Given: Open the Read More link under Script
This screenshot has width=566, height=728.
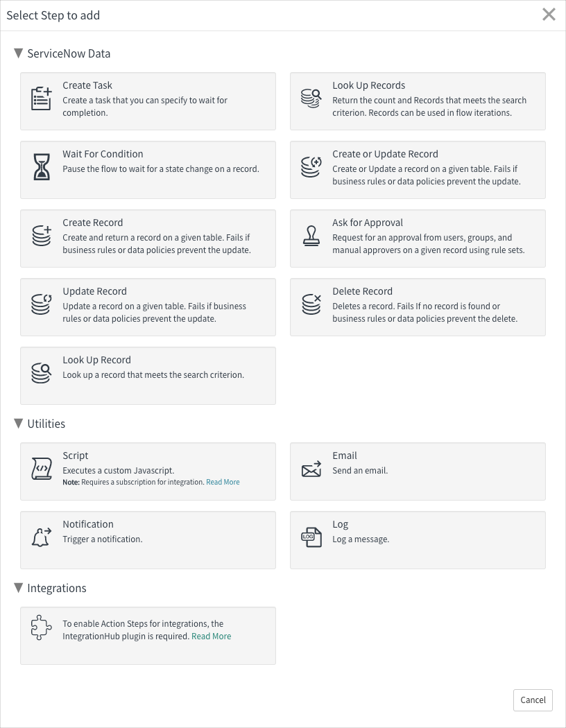Looking at the screenshot, I should pyautogui.click(x=223, y=482).
